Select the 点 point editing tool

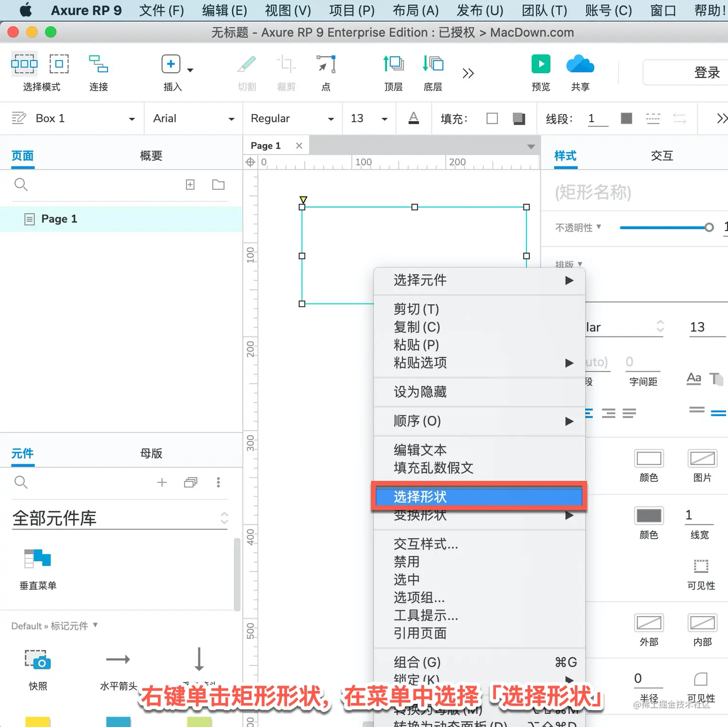click(x=326, y=64)
